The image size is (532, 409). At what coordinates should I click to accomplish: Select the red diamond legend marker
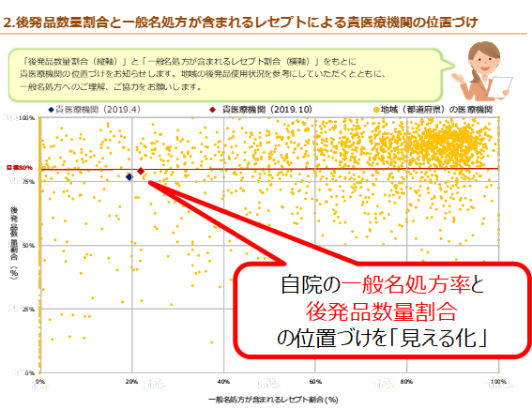[x=212, y=110]
